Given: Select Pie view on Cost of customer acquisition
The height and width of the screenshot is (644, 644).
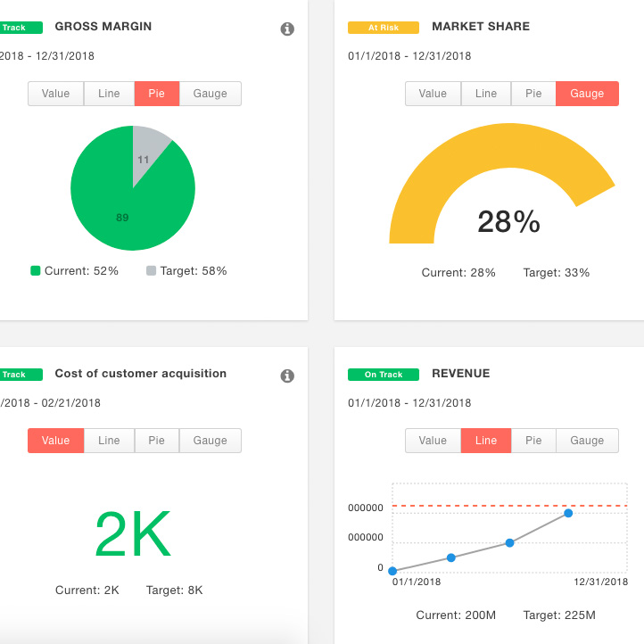Looking at the screenshot, I should coord(157,441).
